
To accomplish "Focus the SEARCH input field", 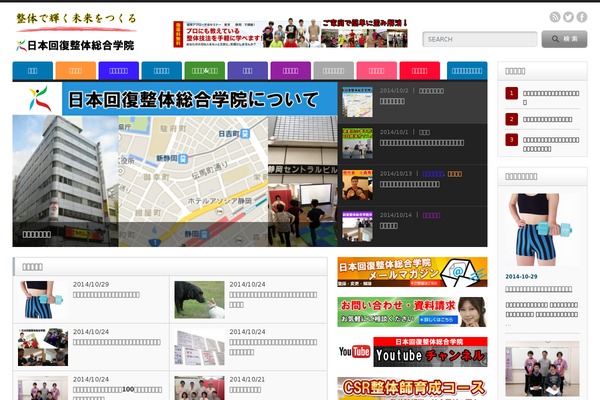I will coord(480,39).
